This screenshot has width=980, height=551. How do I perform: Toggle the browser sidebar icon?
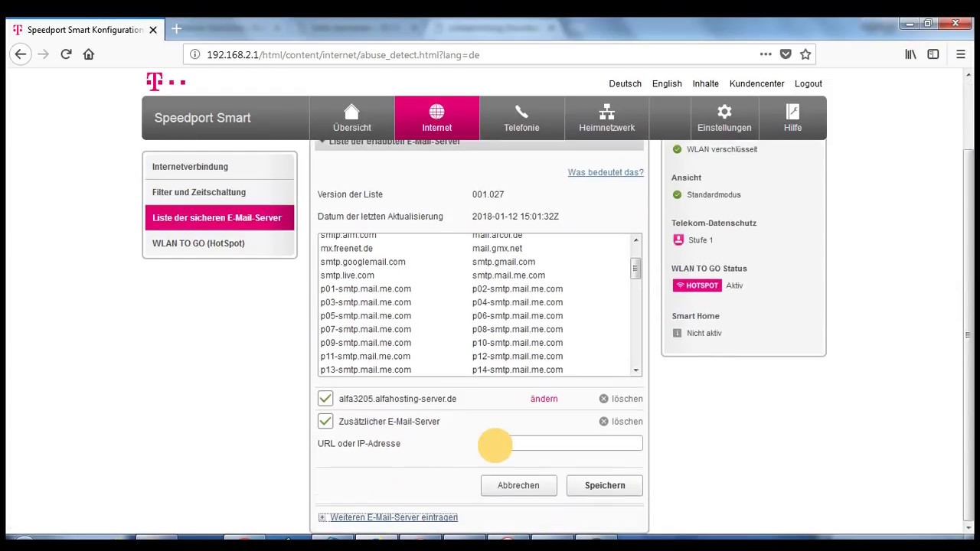(933, 54)
